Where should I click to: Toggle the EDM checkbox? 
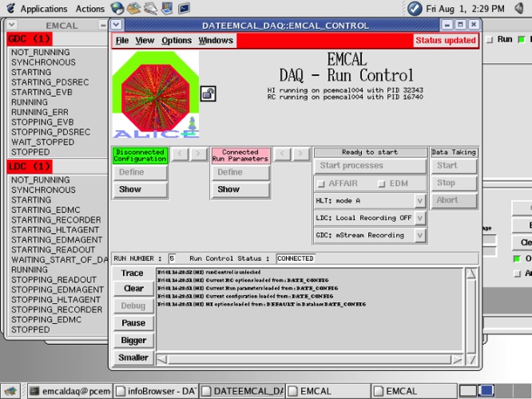(x=382, y=184)
